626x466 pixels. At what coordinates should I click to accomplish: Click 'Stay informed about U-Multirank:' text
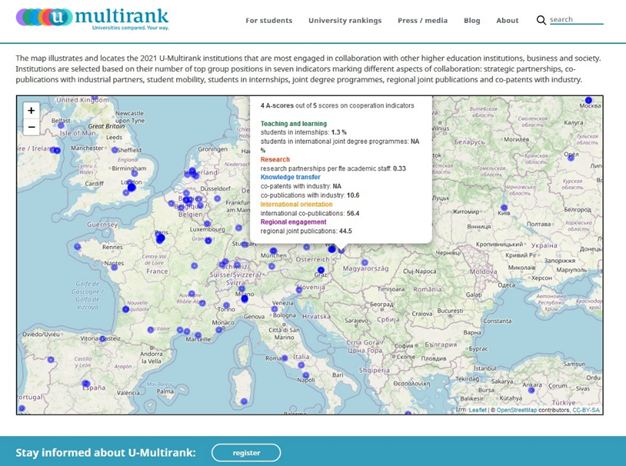click(106, 452)
